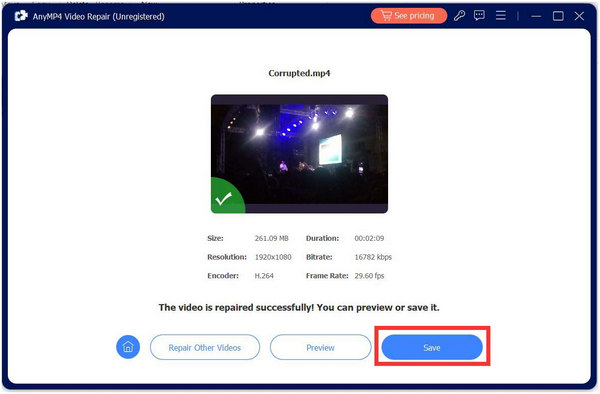Click the AnyMP4 Video Repair title text

click(x=99, y=16)
